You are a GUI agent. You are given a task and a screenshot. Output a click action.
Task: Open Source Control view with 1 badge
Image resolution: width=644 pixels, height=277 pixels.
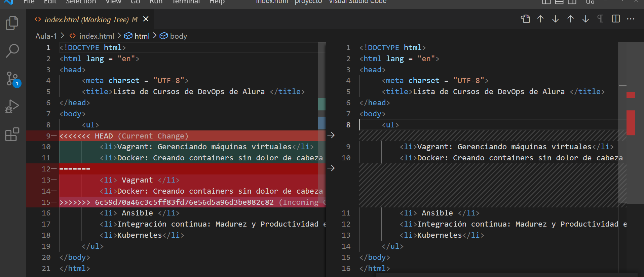pyautogui.click(x=13, y=79)
